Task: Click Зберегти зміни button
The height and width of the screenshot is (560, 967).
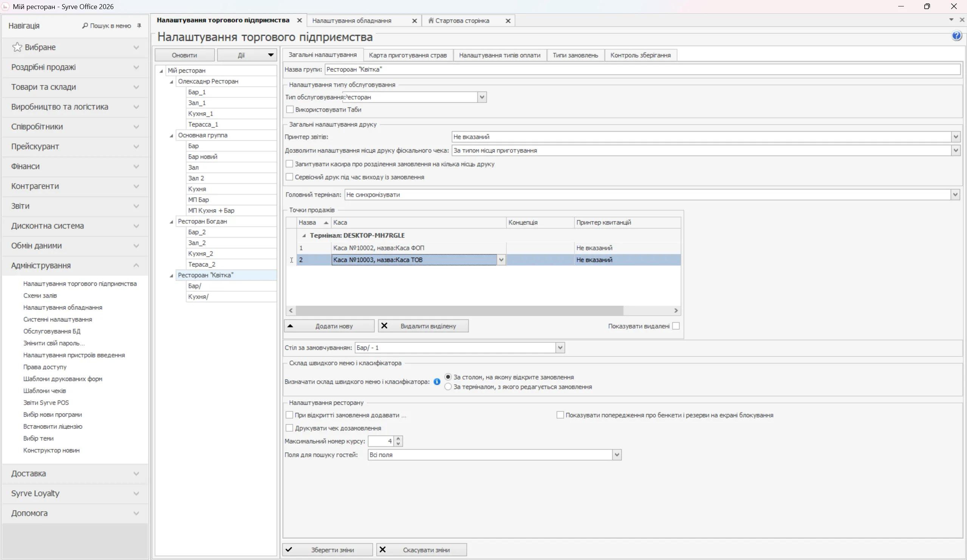Action: [x=328, y=550]
